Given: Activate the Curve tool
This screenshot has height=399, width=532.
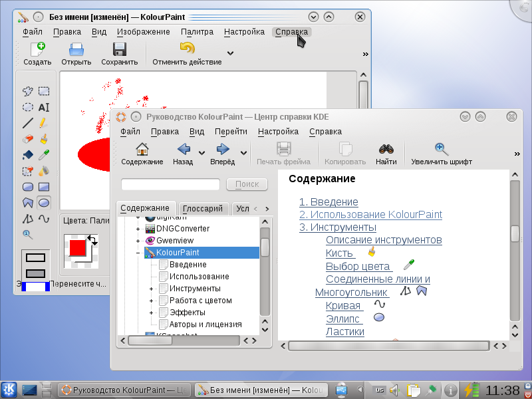Looking at the screenshot, I should [44, 219].
